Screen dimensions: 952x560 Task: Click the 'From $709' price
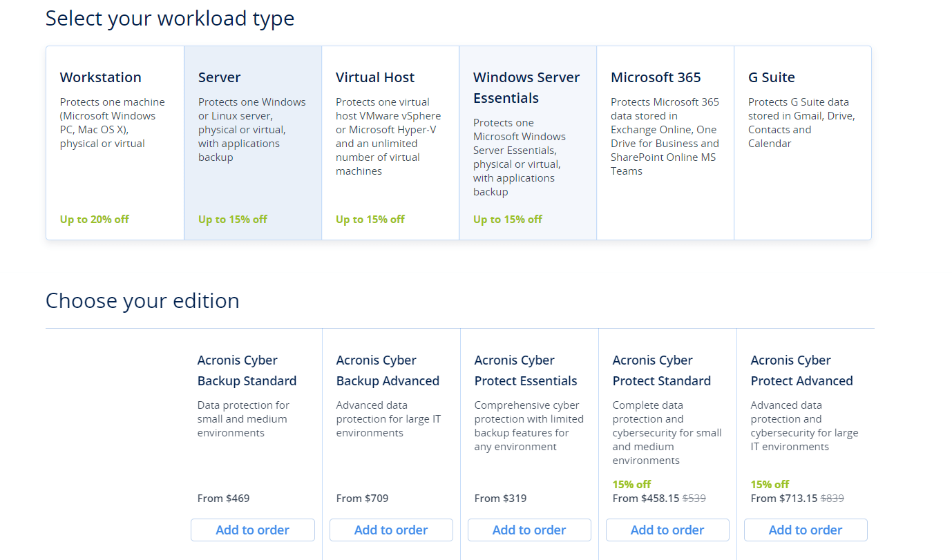(363, 499)
